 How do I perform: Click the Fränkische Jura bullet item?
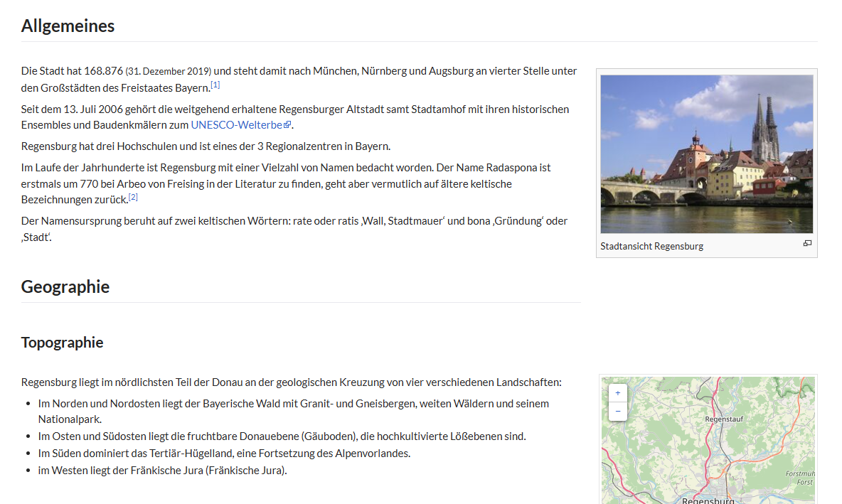pos(162,471)
